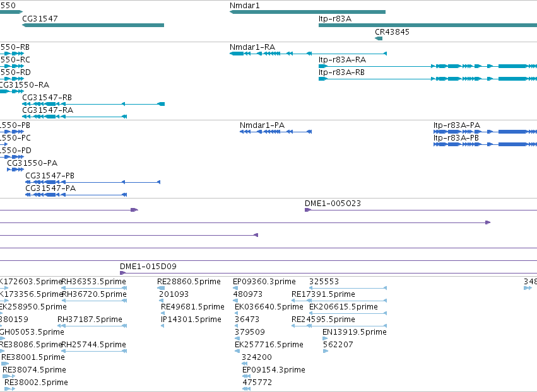Click the CR43845 gene arrow glyph
The width and height of the screenshot is (537, 392).
[x=379, y=38]
